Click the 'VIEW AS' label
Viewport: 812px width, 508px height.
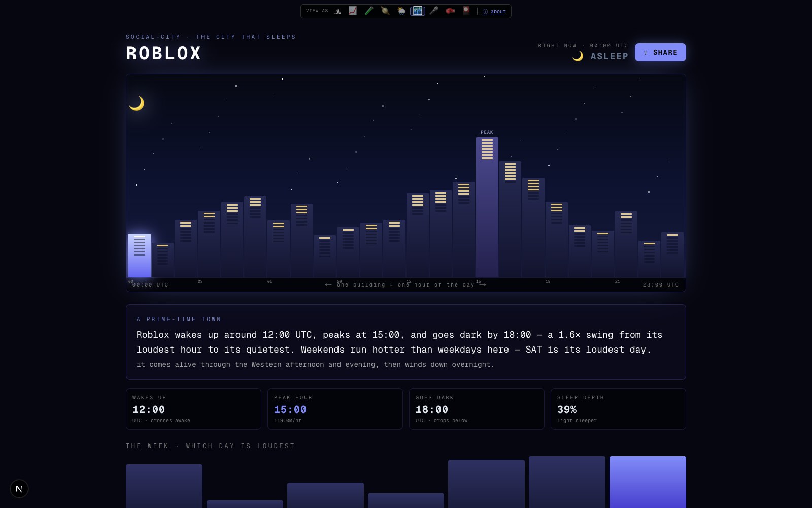[x=317, y=11]
